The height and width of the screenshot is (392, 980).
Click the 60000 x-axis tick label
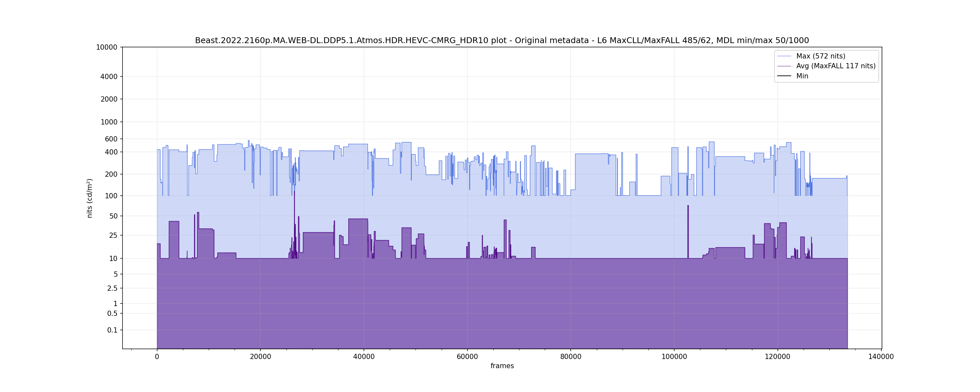pyautogui.click(x=467, y=357)
